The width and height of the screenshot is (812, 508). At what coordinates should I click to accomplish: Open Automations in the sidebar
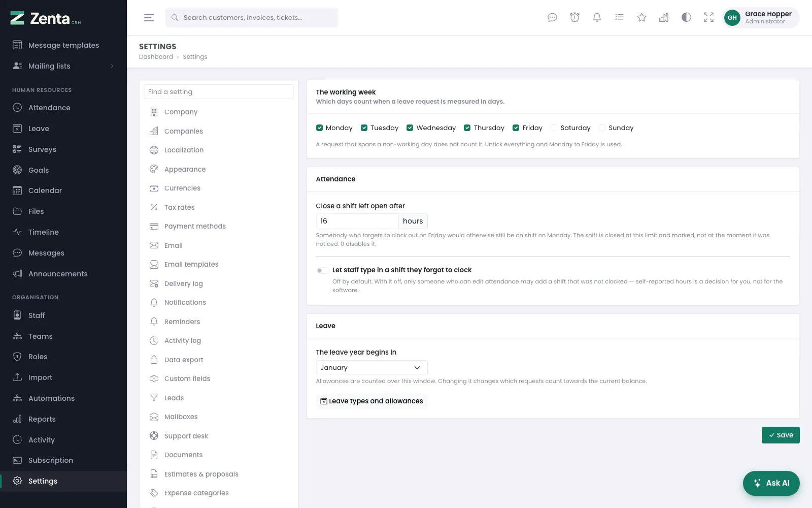pos(63,398)
